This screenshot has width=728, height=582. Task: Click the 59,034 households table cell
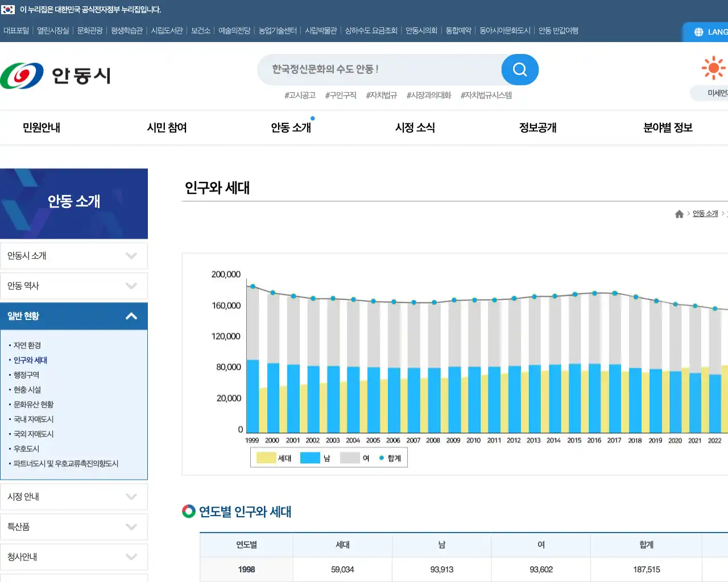(342, 569)
